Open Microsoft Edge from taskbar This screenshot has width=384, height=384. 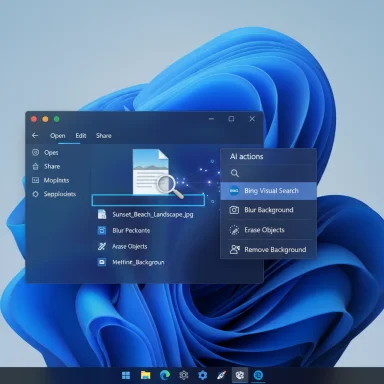[165, 375]
